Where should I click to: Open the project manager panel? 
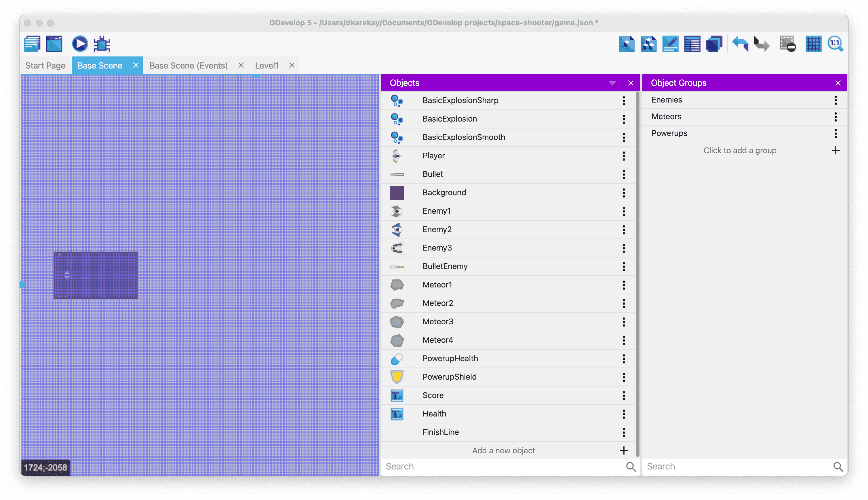[32, 44]
